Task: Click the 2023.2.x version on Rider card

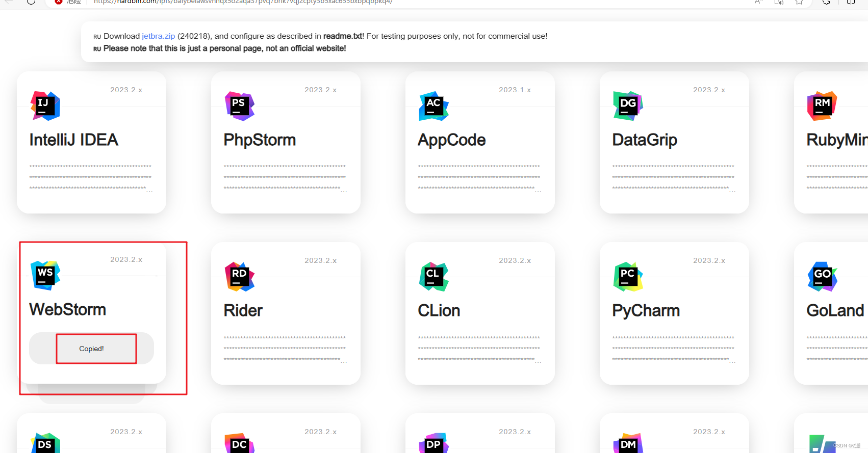Action: 320,260
